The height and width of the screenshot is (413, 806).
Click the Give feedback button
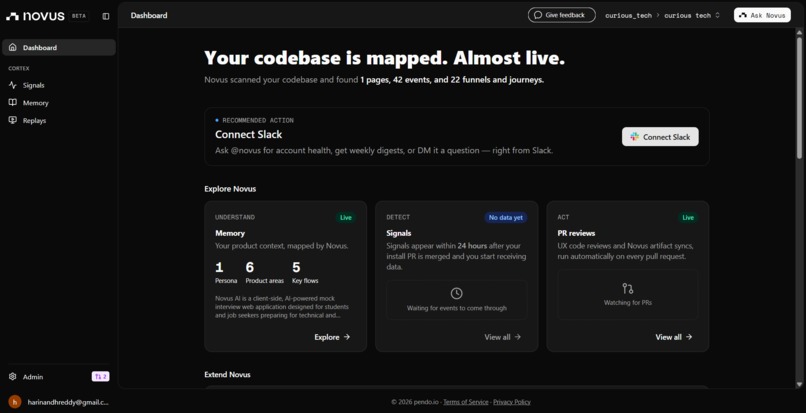tap(561, 15)
